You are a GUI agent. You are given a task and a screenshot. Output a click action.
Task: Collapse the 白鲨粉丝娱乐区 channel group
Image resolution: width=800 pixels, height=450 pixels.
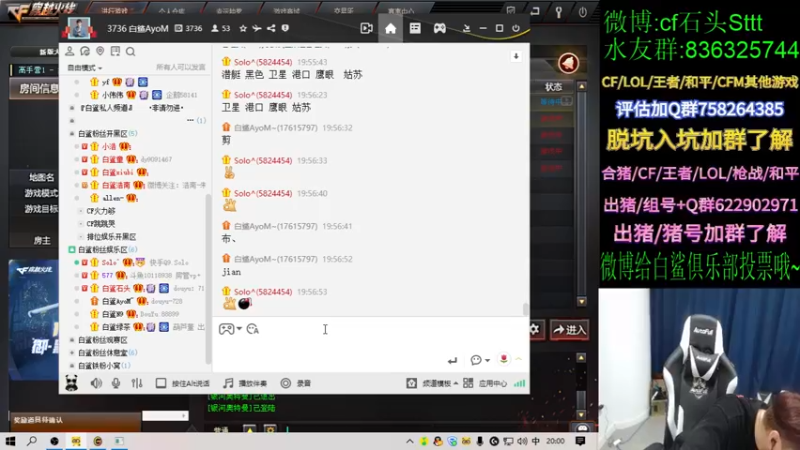tap(72, 249)
